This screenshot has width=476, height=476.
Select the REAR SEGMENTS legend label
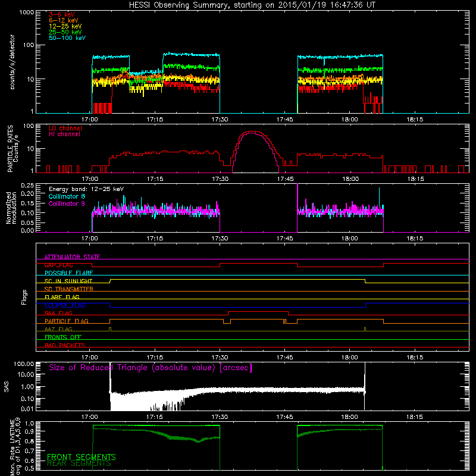(x=79, y=464)
